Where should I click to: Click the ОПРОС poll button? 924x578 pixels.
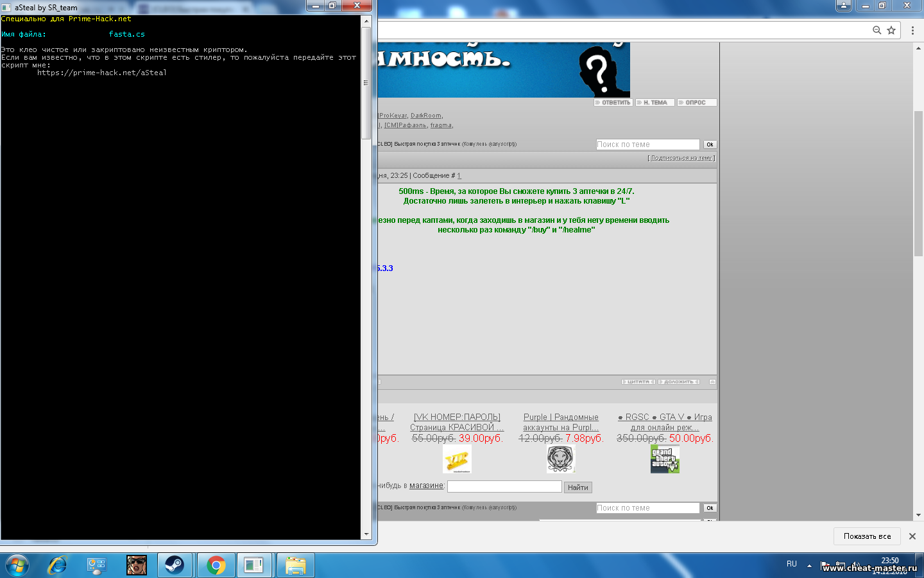point(696,103)
